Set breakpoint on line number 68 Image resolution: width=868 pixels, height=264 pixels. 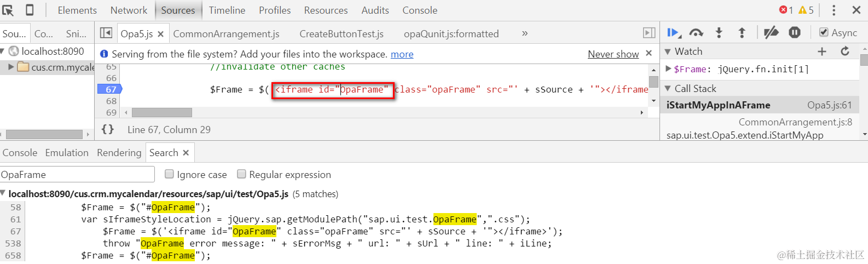[111, 101]
